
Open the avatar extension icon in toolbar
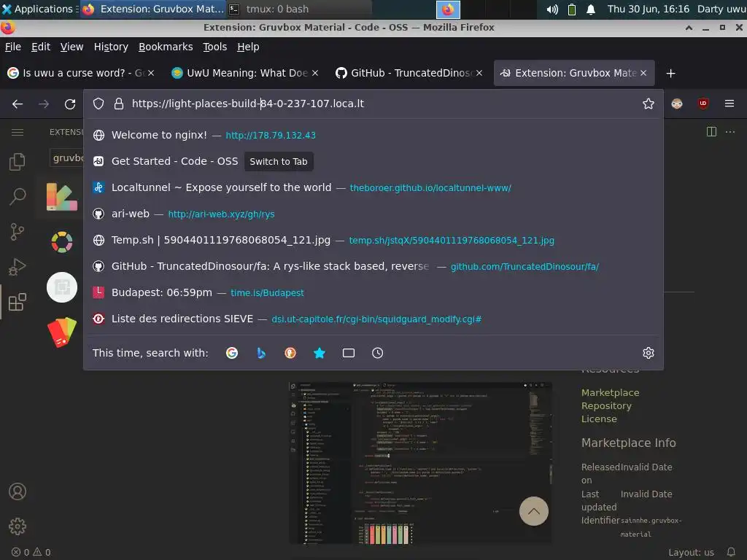pos(677,104)
